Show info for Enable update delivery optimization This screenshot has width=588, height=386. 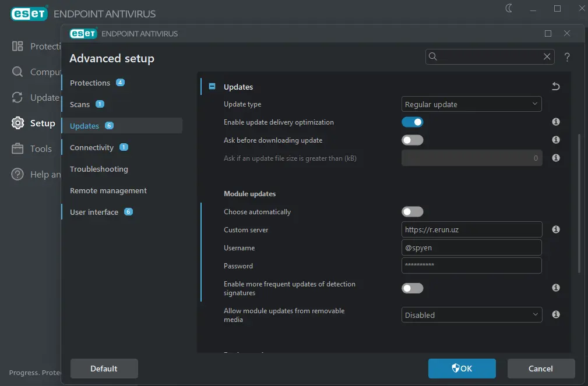pos(556,122)
